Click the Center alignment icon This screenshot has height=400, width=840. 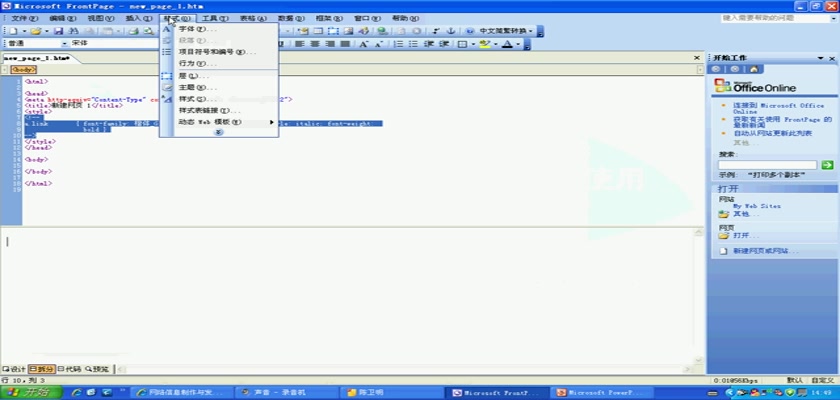pos(315,44)
